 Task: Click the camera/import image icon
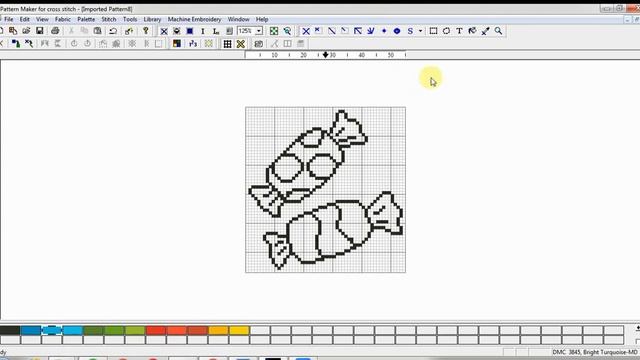click(x=258, y=44)
